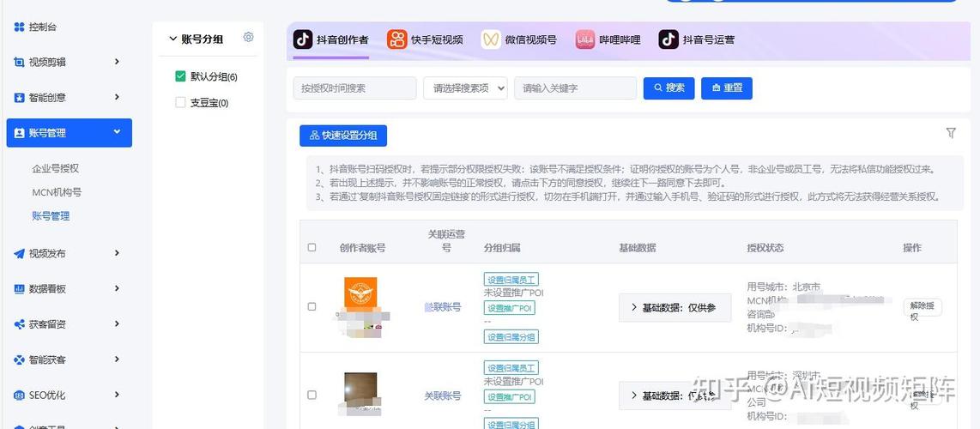
Task: Switch to the 抖音创作者 tab
Action: tap(330, 40)
